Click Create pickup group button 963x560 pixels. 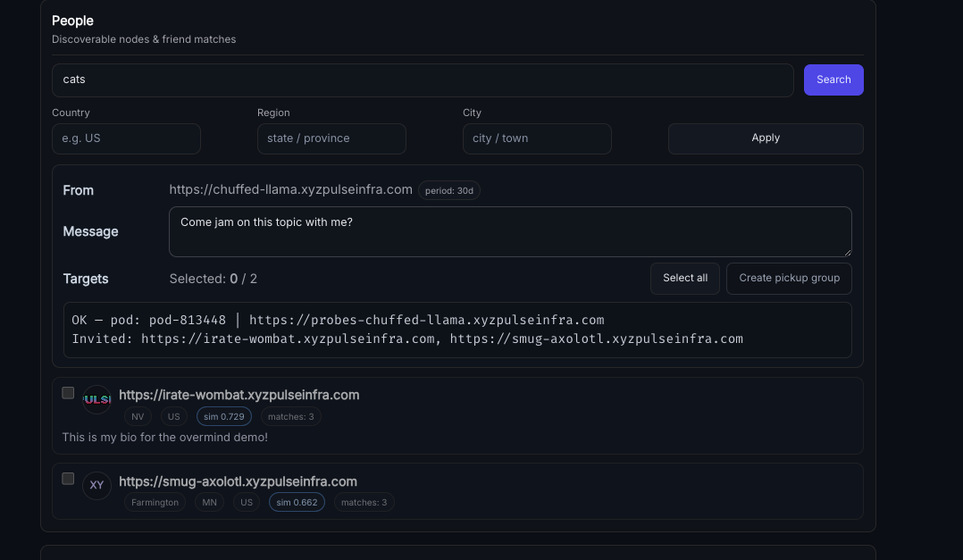(789, 278)
